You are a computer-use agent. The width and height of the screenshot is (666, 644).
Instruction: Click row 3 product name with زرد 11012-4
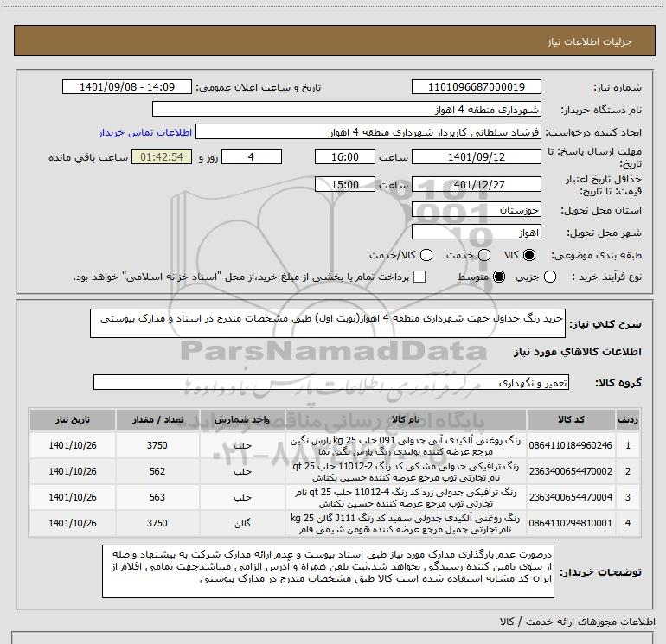(x=405, y=498)
